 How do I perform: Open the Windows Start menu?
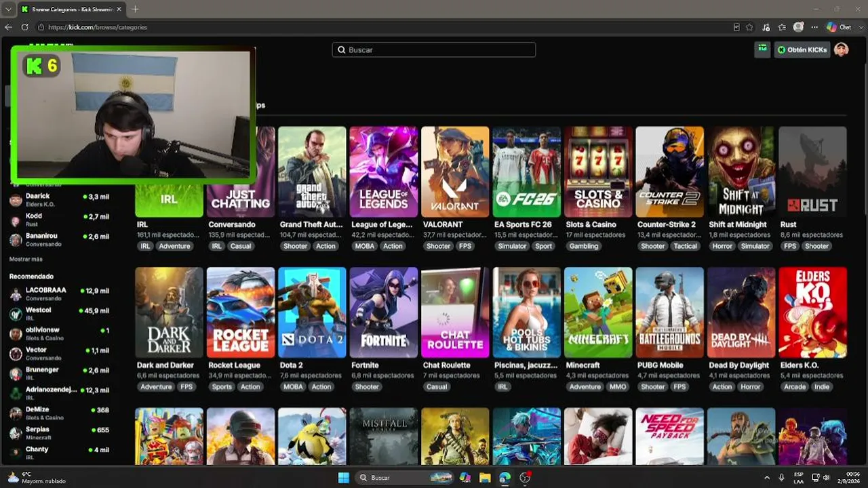[x=344, y=478]
